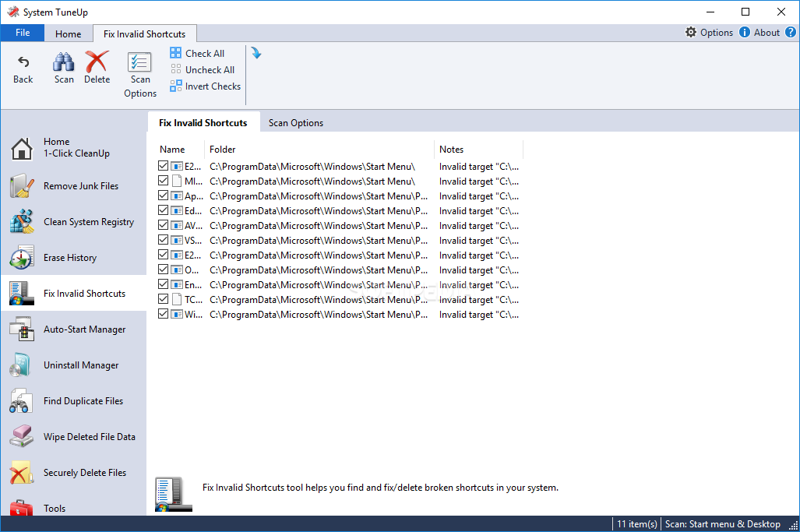Open Tools toolbox icon in sidebar
Viewport: 800px width, 532px height.
22,507
